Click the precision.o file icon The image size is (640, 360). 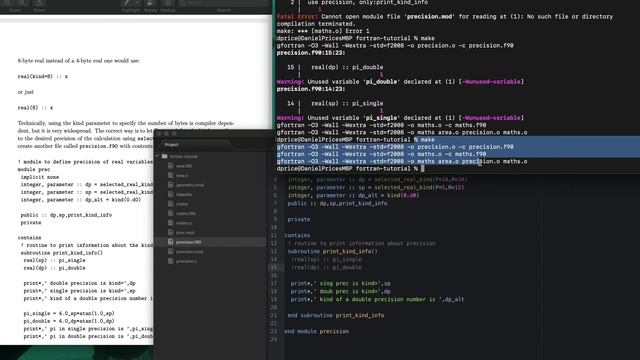point(171,261)
